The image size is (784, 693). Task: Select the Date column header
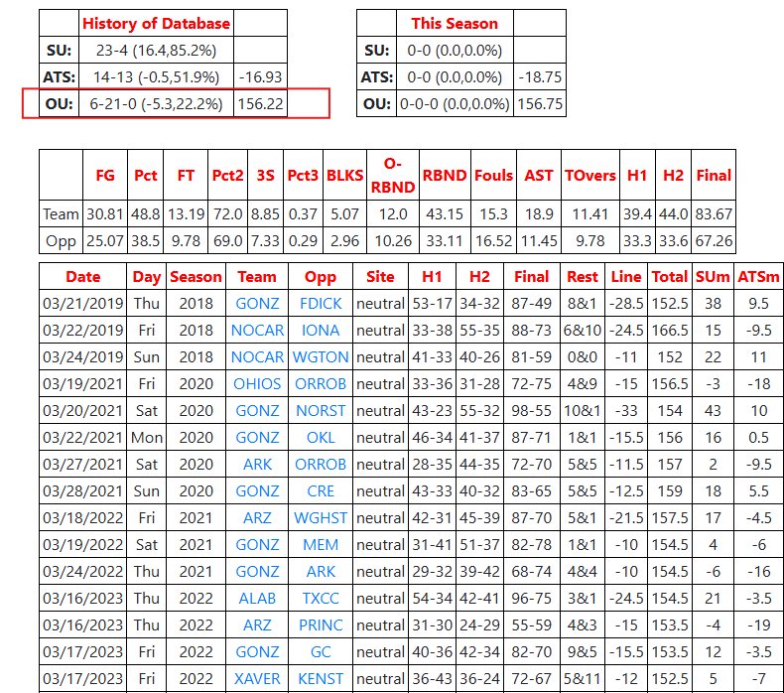click(83, 277)
